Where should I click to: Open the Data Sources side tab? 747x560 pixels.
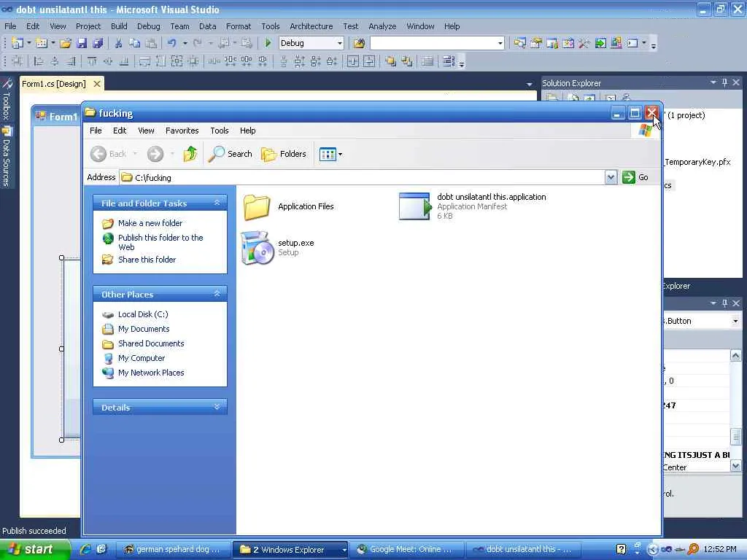pyautogui.click(x=6, y=157)
